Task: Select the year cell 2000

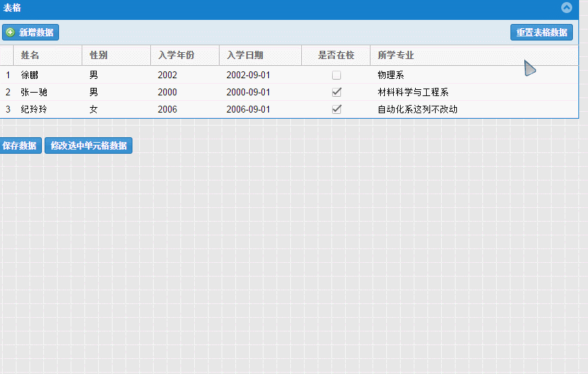Action: [185, 92]
